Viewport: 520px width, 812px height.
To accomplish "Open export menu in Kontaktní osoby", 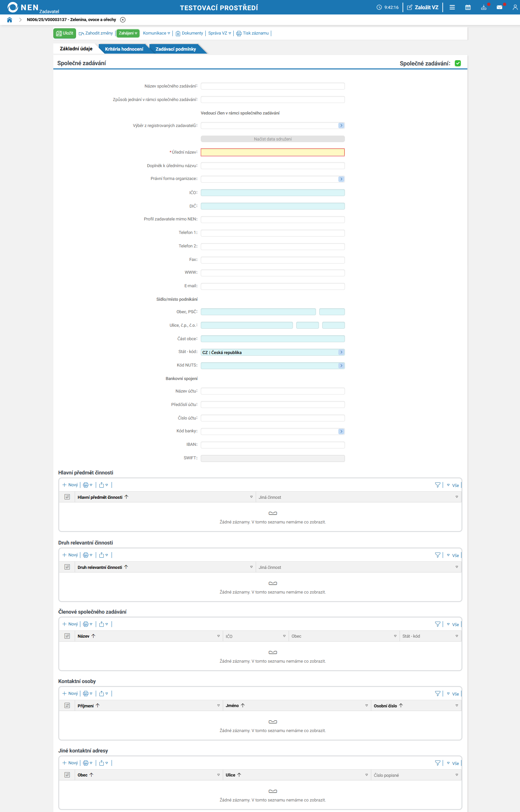I will point(103,694).
